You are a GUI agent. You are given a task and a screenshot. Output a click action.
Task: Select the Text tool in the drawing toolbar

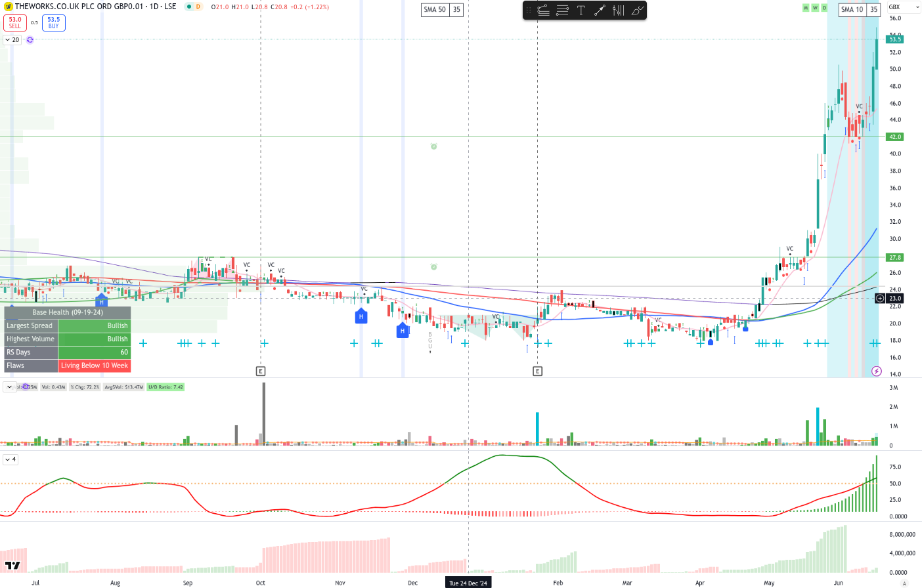coord(581,10)
